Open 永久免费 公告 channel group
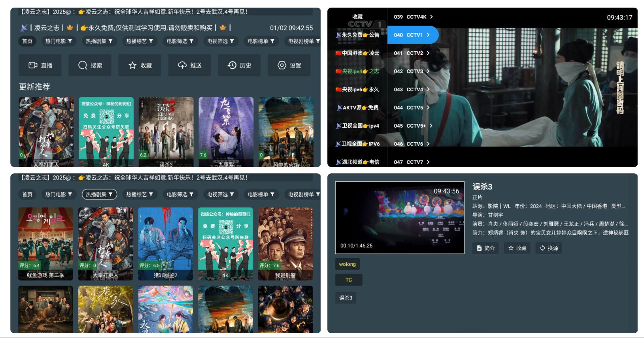This screenshot has width=644, height=338. tap(357, 35)
